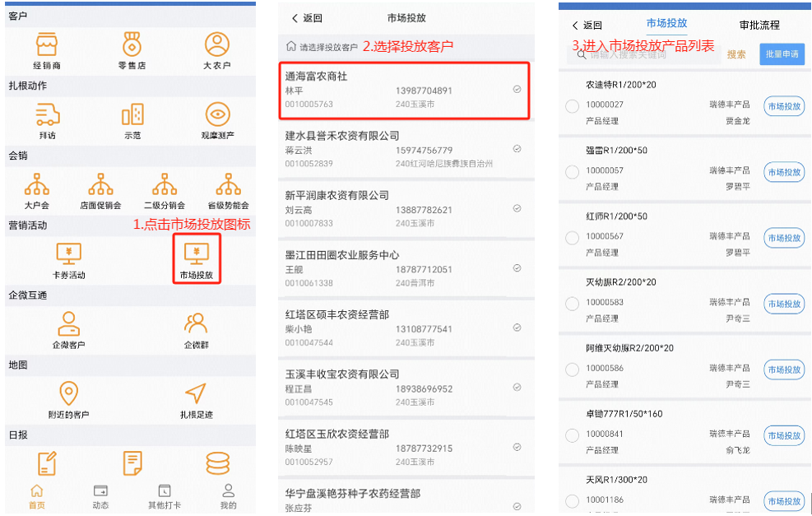Go back using 返回 on product list

click(x=587, y=26)
